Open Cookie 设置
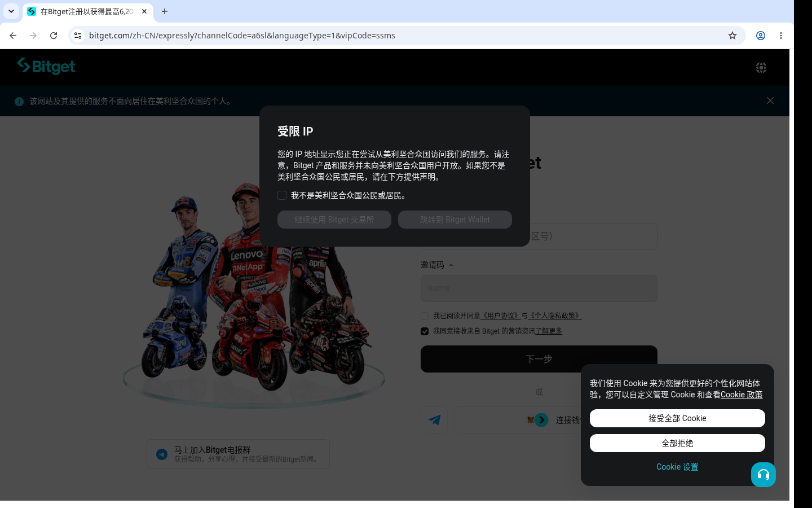Image resolution: width=812 pixels, height=508 pixels. pyautogui.click(x=677, y=467)
